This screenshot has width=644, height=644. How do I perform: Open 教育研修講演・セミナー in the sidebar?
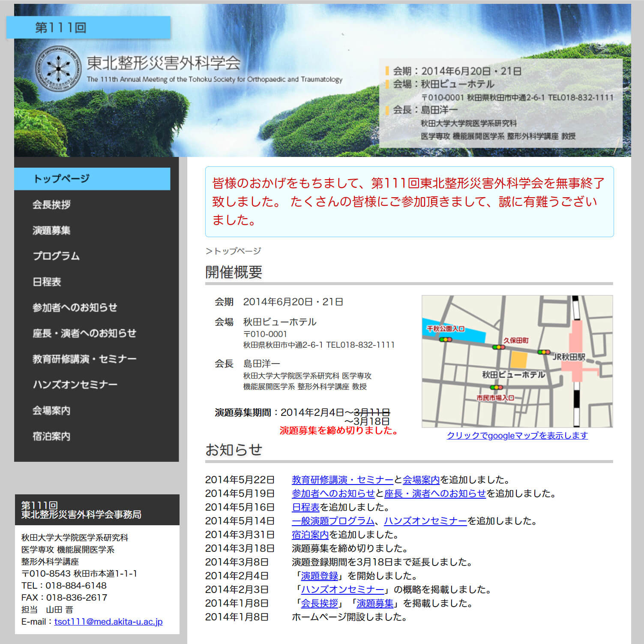[84, 359]
